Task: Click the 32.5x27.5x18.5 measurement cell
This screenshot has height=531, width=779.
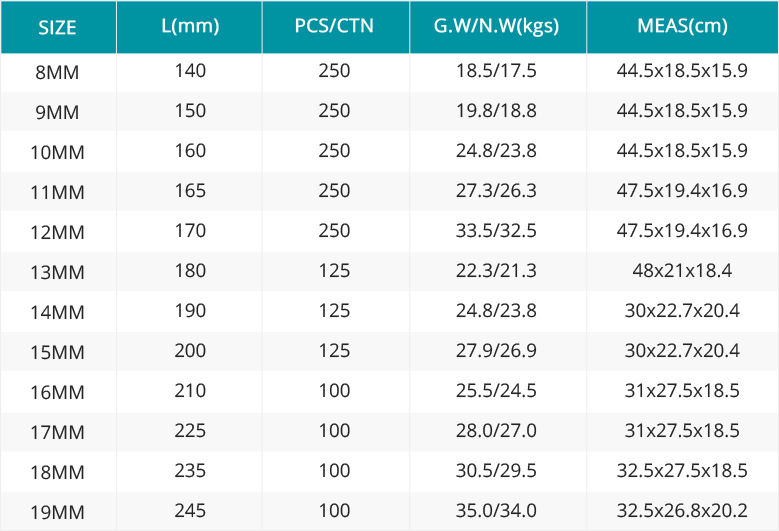Action: coord(682,471)
